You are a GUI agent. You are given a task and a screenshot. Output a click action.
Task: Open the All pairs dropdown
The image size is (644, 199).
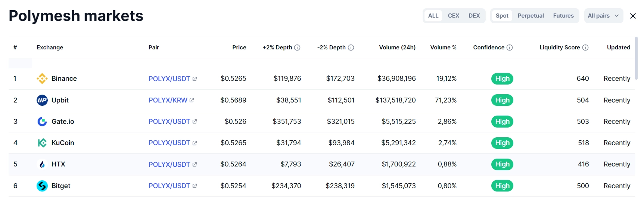(x=603, y=16)
